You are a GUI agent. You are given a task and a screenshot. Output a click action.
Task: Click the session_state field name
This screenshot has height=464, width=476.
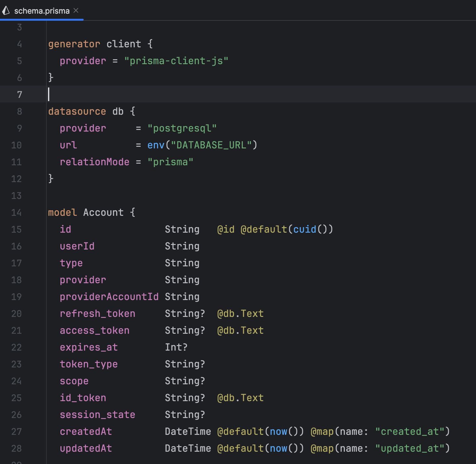pyautogui.click(x=97, y=415)
